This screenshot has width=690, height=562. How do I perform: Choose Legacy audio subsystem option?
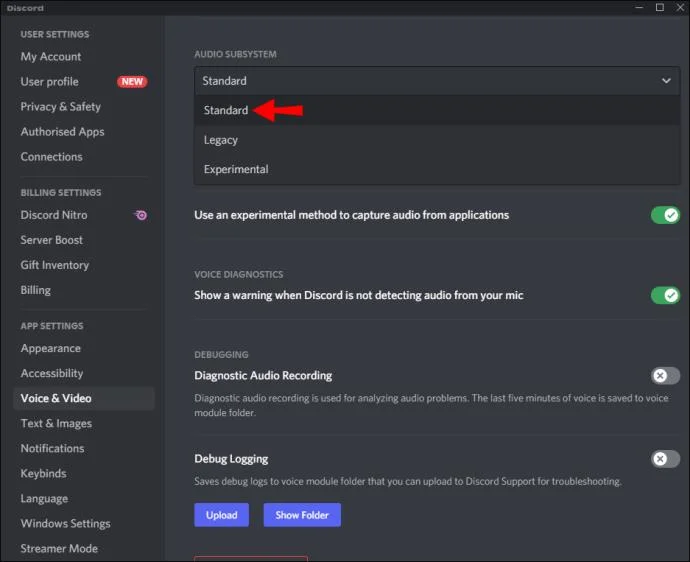(437, 140)
